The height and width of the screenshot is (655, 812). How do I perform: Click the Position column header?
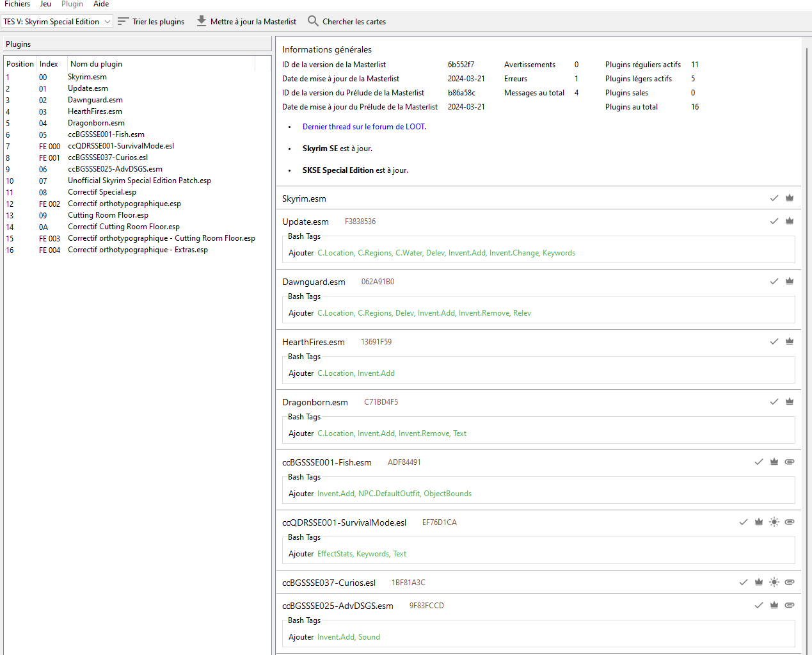tap(20, 64)
